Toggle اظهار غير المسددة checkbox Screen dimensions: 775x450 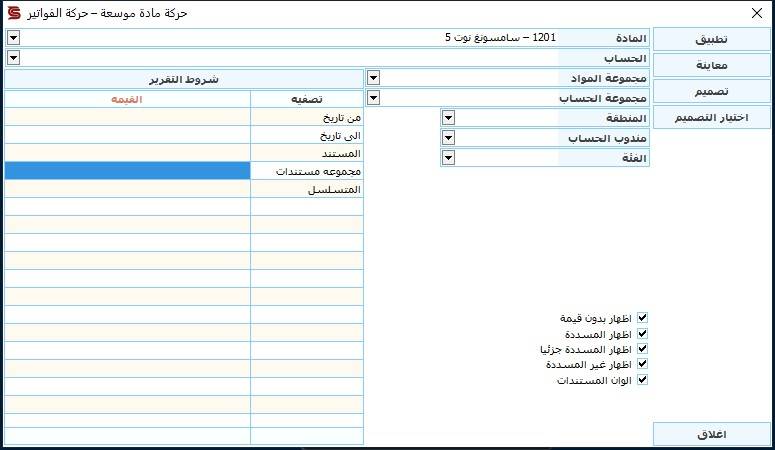(x=642, y=364)
